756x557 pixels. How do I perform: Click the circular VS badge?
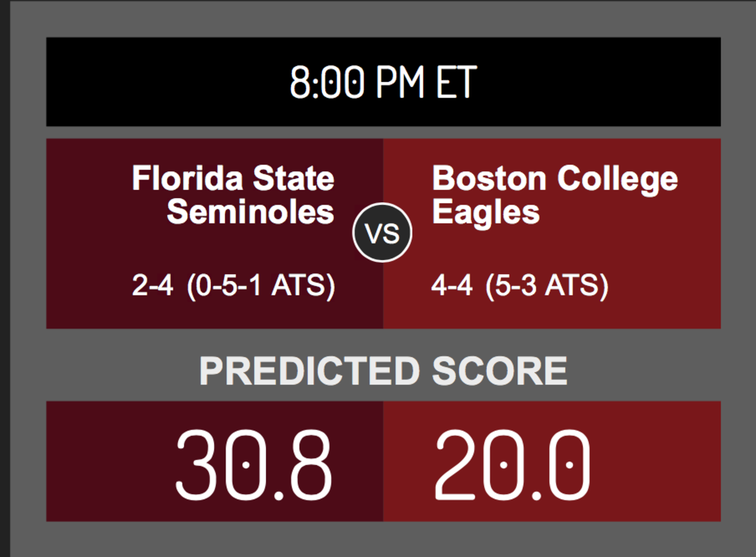[382, 233]
